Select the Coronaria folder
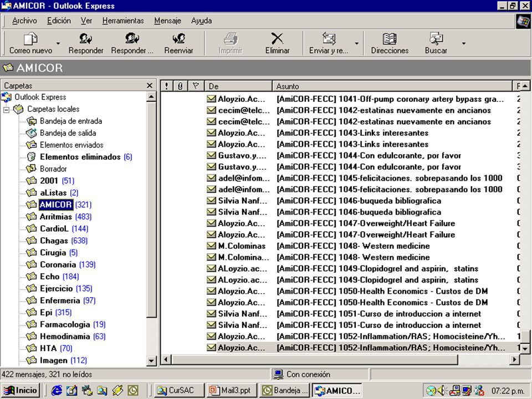This screenshot has height=399, width=532. coord(61,264)
